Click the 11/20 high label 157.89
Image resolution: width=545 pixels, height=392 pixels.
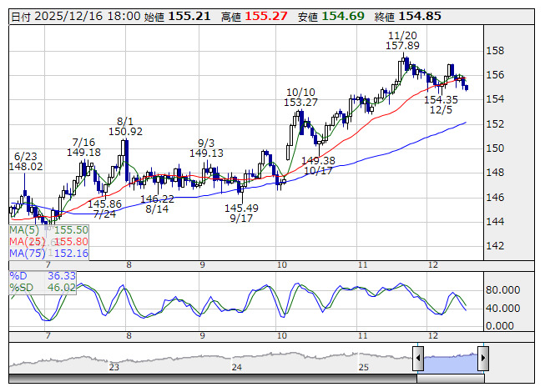click(402, 46)
